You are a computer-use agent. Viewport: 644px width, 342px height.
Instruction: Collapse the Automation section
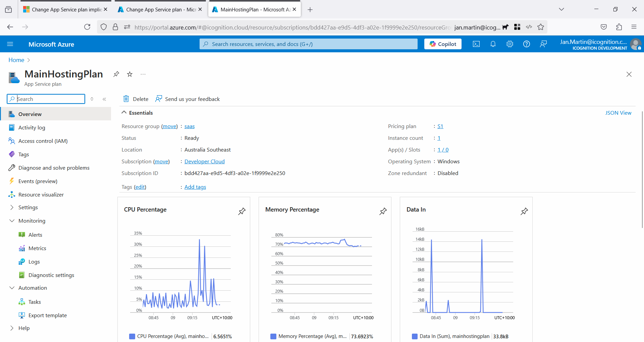pos(32,288)
